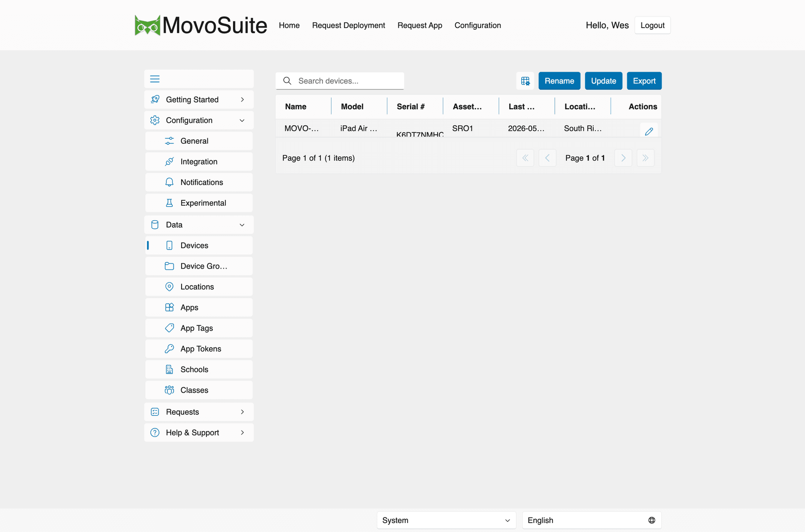Click the Rename button

(x=559, y=81)
